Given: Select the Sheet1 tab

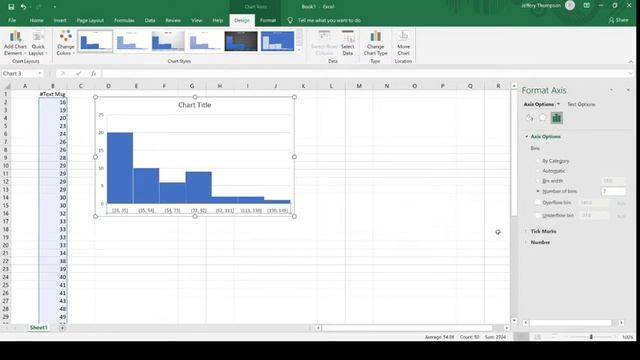Looking at the screenshot, I should 39,327.
